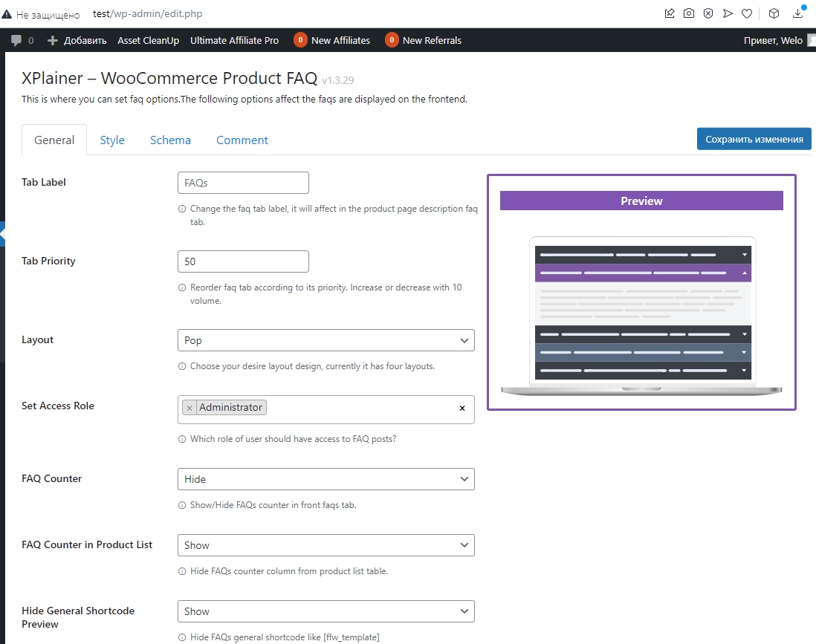The image size is (816, 644).
Task: Click info icon beside general shortcode help
Action: click(x=182, y=637)
